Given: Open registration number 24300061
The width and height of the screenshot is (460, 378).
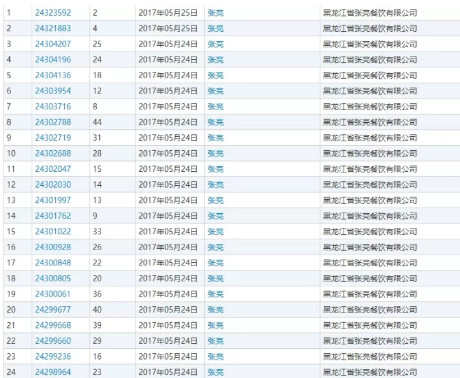Looking at the screenshot, I should 53,294.
